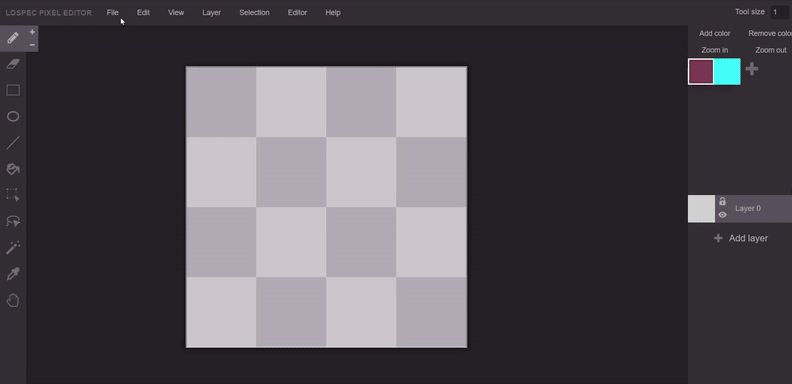Open the File menu
Screen dimensions: 792x384
click(113, 13)
